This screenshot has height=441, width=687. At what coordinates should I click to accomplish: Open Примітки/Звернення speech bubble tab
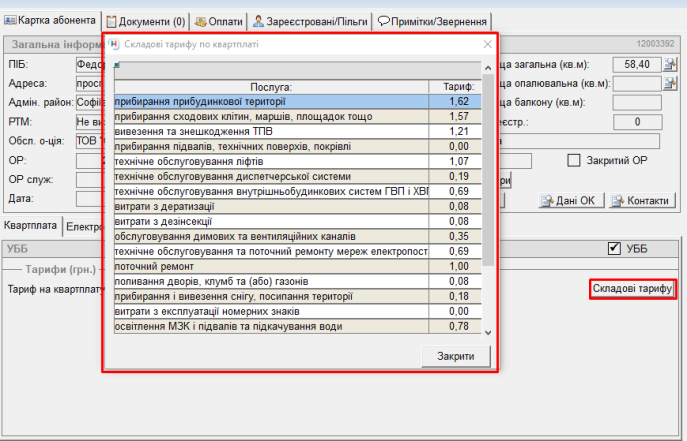[x=384, y=21]
